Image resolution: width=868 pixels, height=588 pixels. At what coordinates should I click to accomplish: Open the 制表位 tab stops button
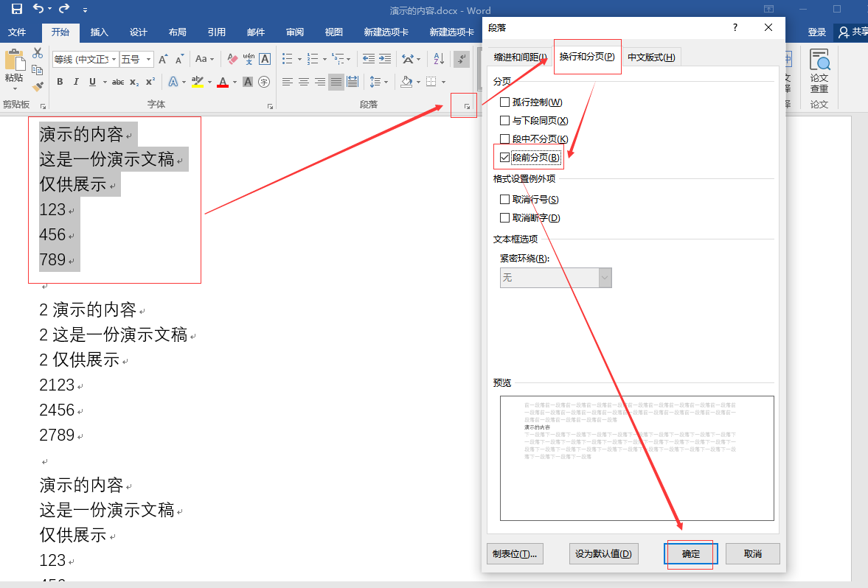(515, 553)
